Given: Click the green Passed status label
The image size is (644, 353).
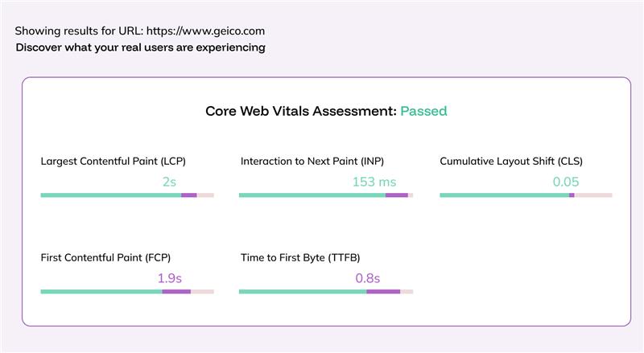Looking at the screenshot, I should (423, 111).
